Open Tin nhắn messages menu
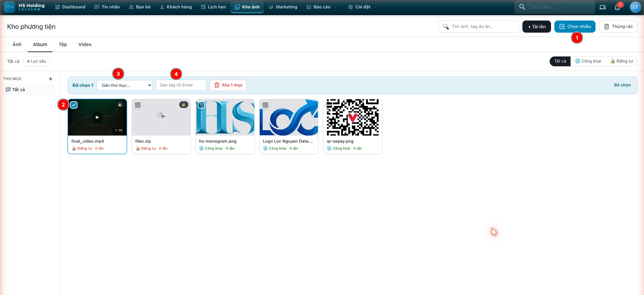 tap(107, 7)
